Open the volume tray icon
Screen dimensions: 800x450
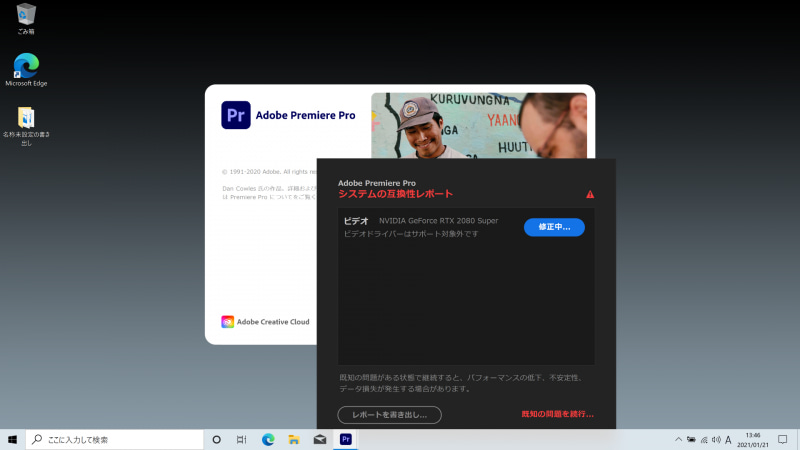716,439
